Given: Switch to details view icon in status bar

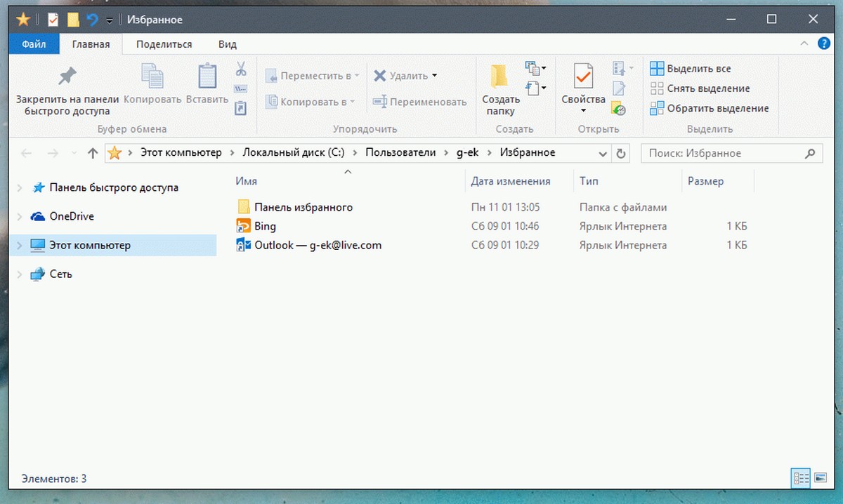Looking at the screenshot, I should 801,478.
